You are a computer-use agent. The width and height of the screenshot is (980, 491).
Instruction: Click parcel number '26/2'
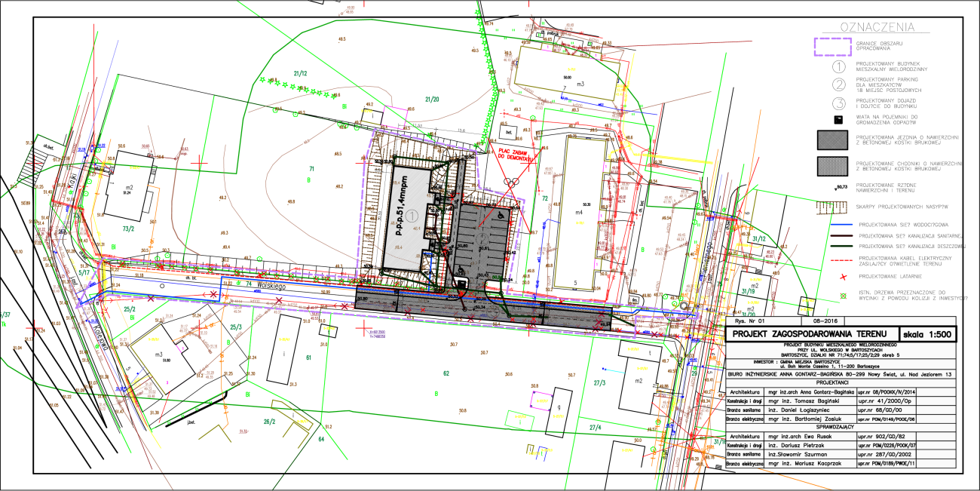pyautogui.click(x=269, y=422)
